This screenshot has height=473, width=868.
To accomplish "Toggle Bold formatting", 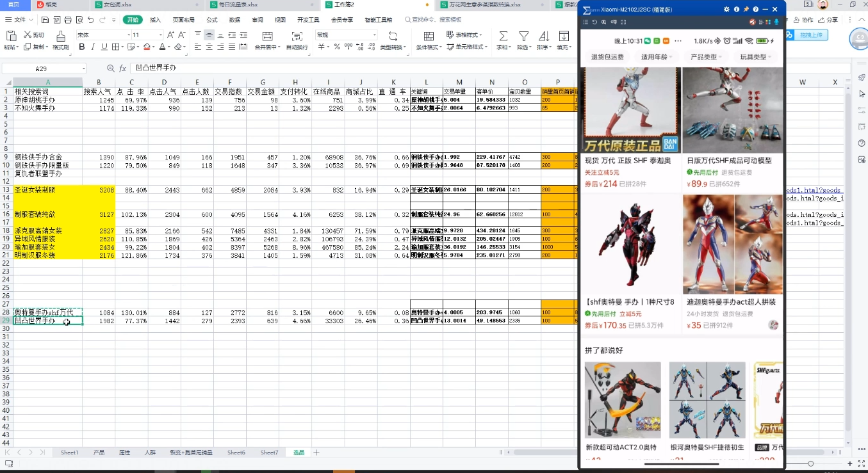I will pos(81,47).
